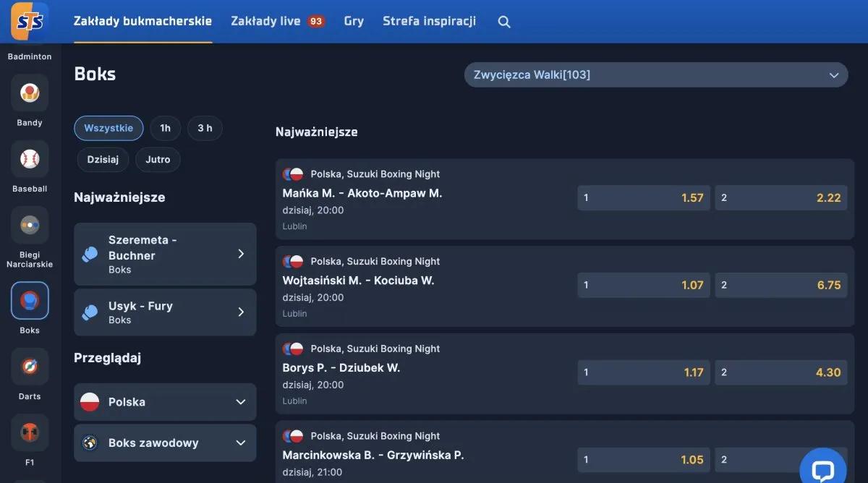Open the Usyk - Fury event page
Image resolution: width=868 pixels, height=483 pixels.
[x=164, y=312]
